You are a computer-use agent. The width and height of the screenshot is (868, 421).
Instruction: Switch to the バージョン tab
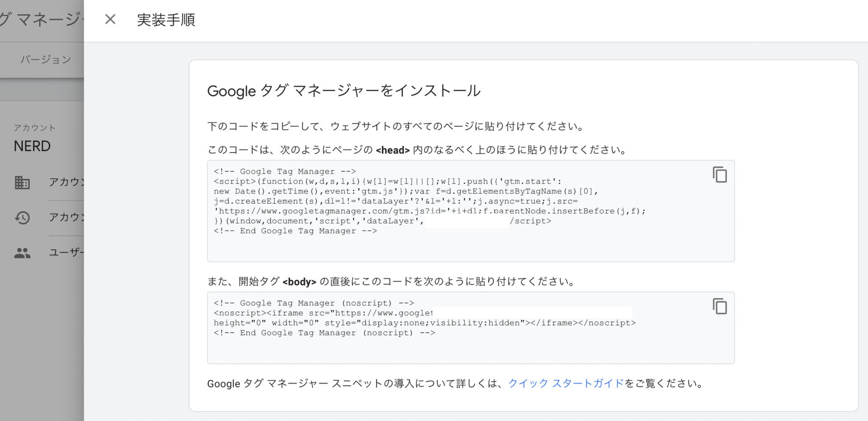point(46,60)
